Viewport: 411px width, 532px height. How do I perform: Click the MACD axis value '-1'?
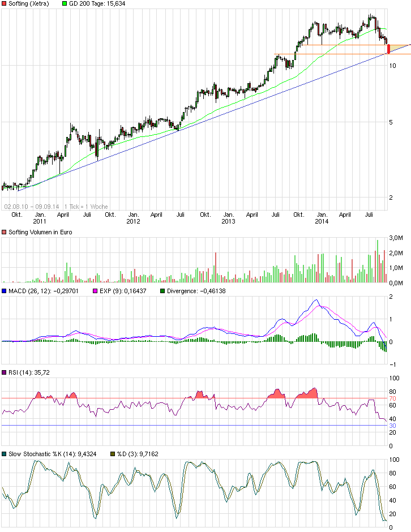click(x=393, y=364)
